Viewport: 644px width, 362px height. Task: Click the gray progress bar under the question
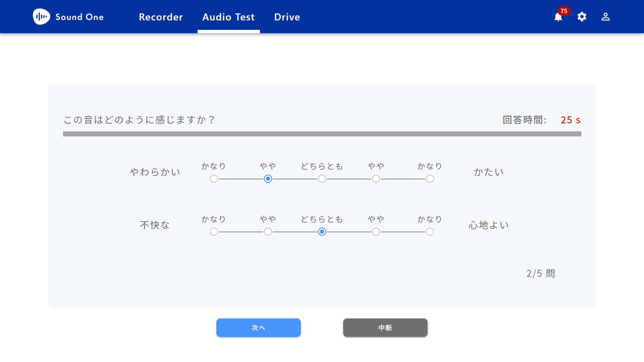click(x=322, y=134)
